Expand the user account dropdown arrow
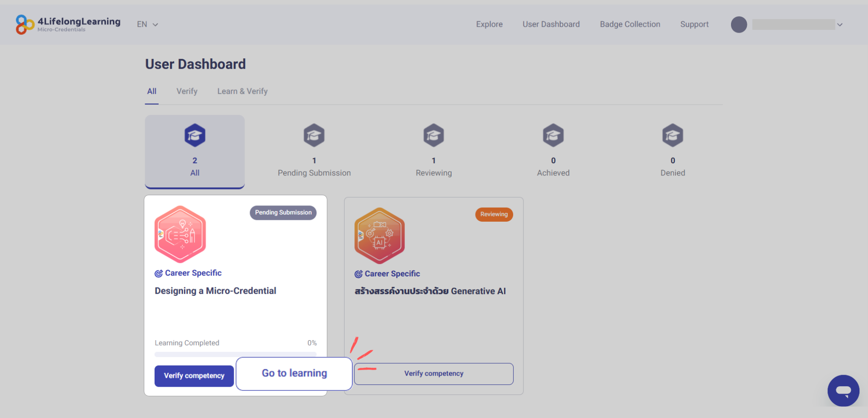The height and width of the screenshot is (418, 868). (x=840, y=25)
